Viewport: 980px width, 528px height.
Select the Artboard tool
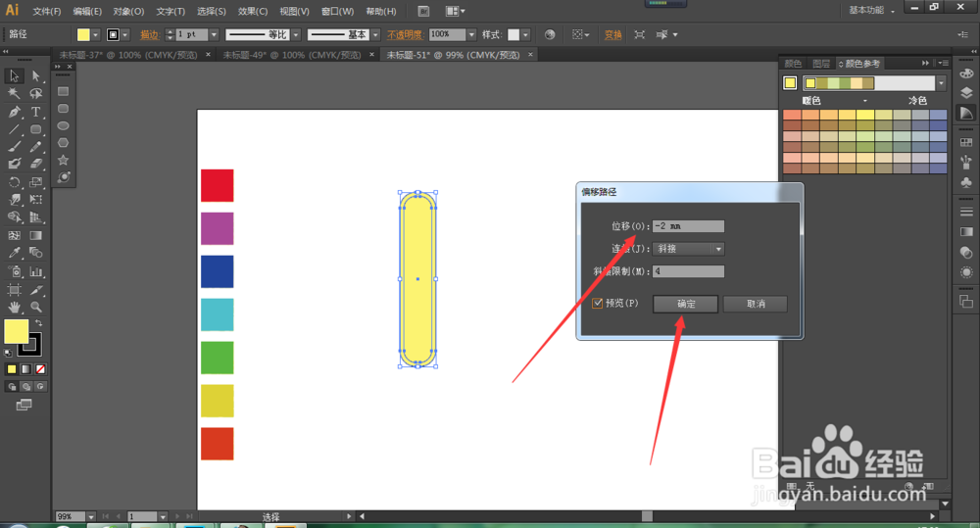coord(14,290)
